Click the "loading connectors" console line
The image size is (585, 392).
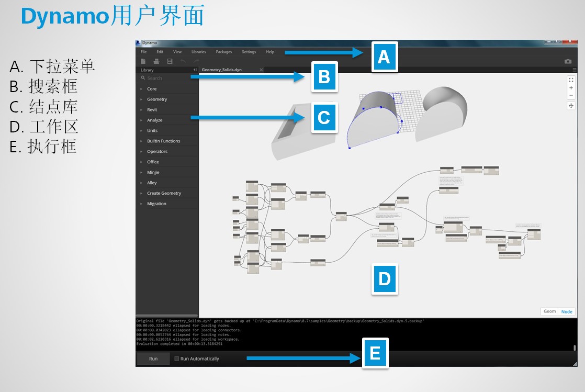click(x=189, y=330)
